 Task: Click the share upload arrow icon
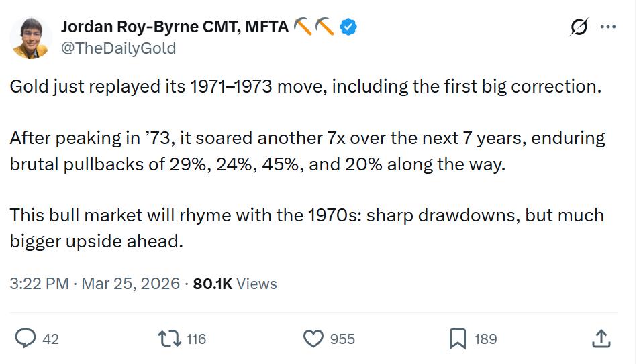coord(601,339)
